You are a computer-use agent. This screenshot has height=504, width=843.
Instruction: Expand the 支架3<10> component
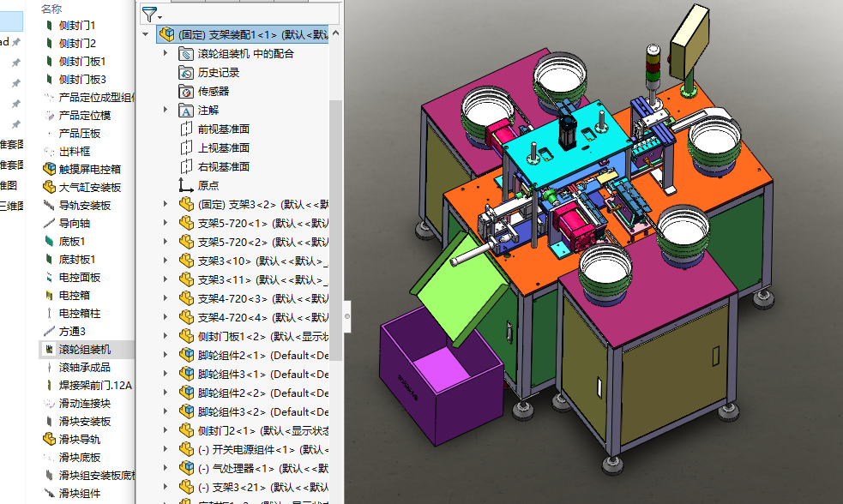(x=166, y=260)
